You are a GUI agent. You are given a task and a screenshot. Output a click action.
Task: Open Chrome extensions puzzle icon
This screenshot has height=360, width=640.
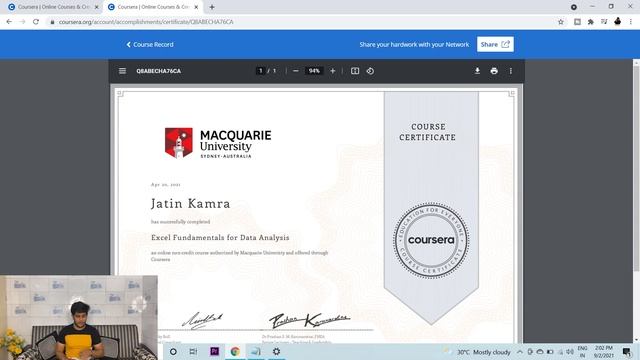pos(590,22)
